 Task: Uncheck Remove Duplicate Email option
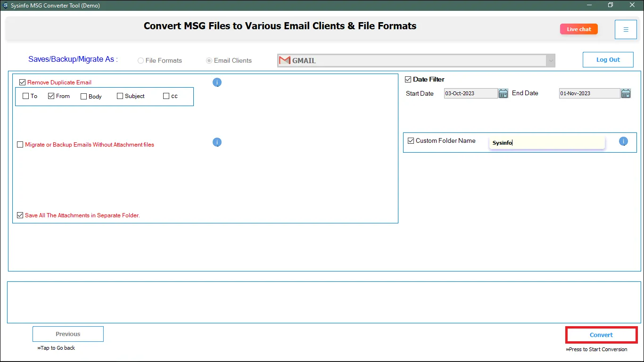23,82
